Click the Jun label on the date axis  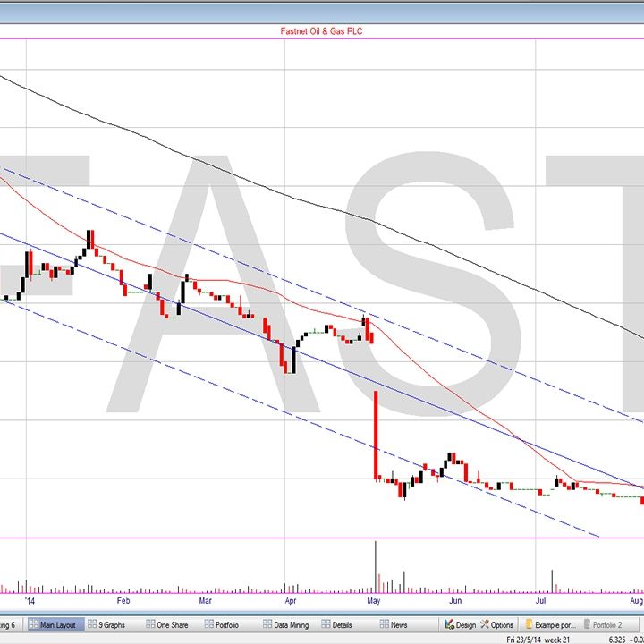455,601
